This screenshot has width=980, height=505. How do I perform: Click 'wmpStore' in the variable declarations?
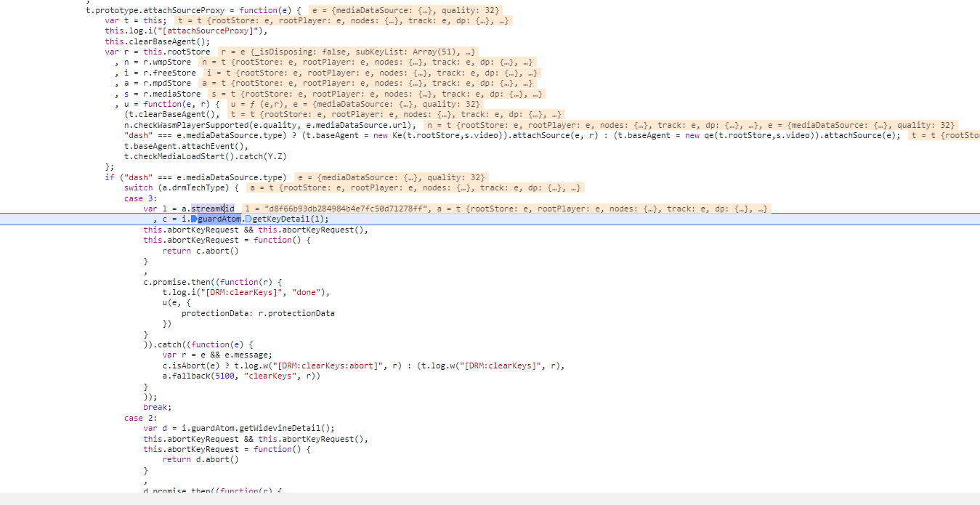[x=171, y=62]
